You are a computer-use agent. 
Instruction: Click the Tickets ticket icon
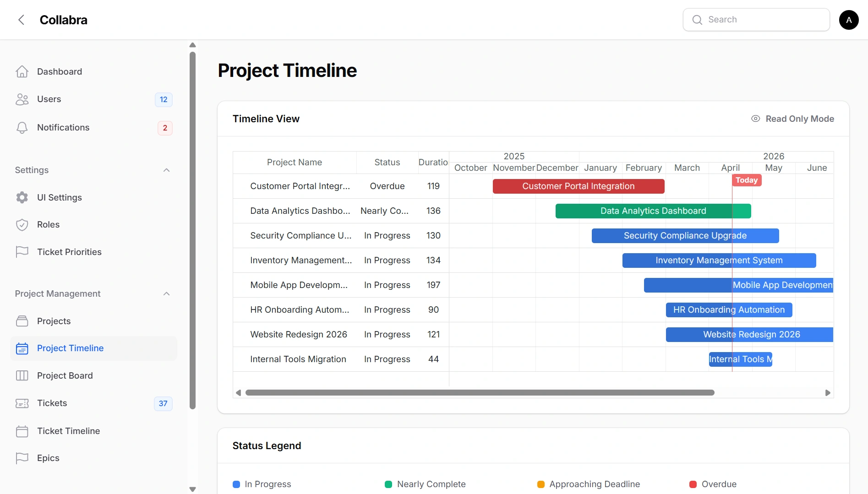(22, 403)
